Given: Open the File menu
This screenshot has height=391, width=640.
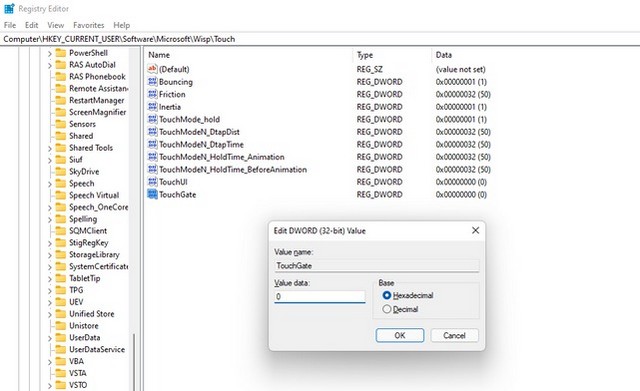Looking at the screenshot, I should (x=10, y=25).
